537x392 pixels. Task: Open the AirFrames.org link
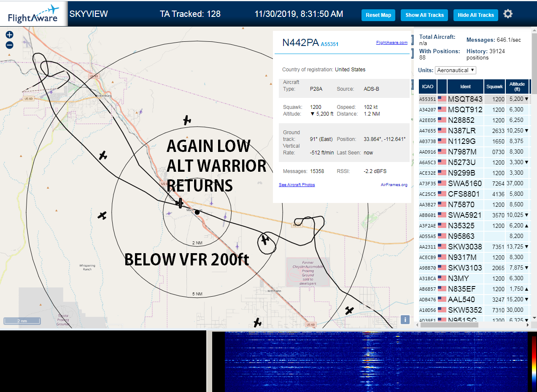[394, 185]
